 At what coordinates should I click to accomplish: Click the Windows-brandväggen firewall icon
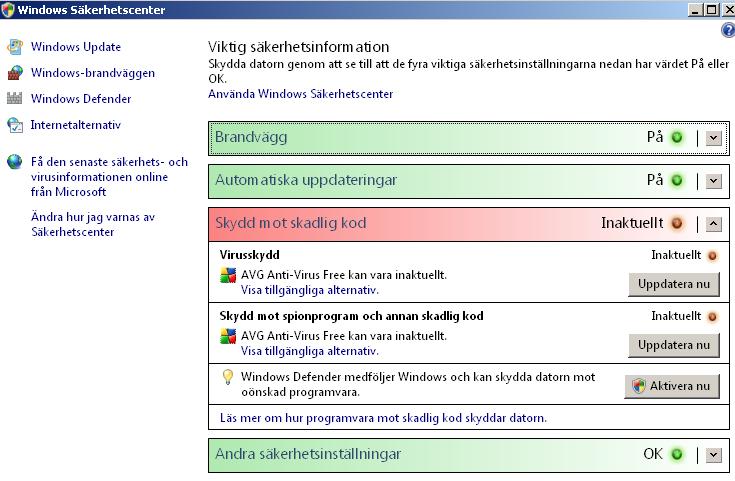pos(15,73)
